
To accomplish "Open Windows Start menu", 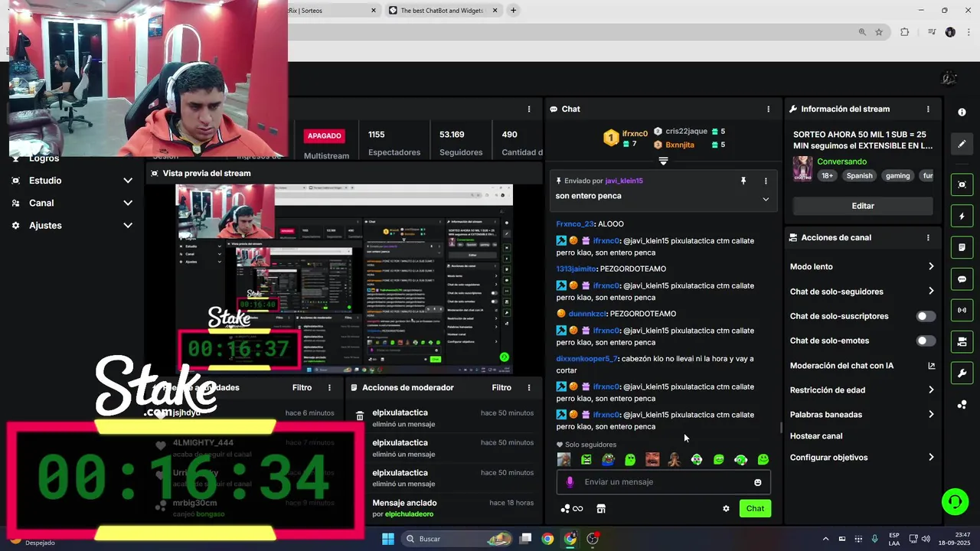I will [x=388, y=539].
